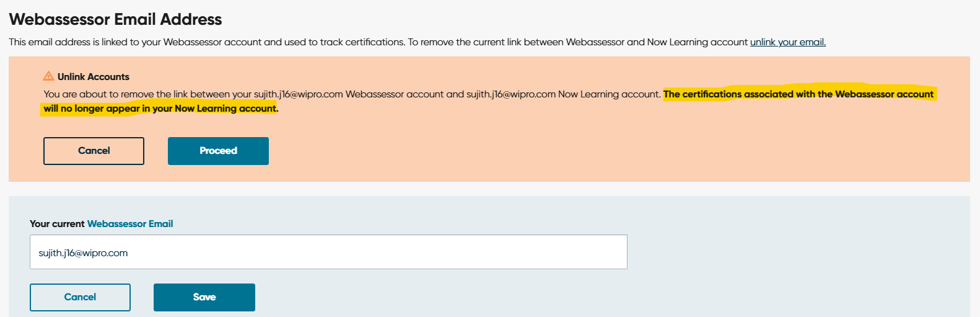Click 'To remove the current link' sentence

[x=578, y=42]
